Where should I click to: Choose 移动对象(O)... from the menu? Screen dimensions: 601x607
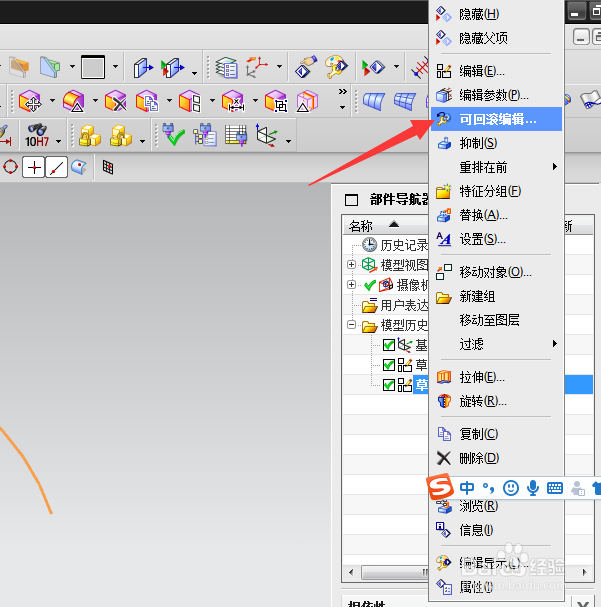point(496,272)
